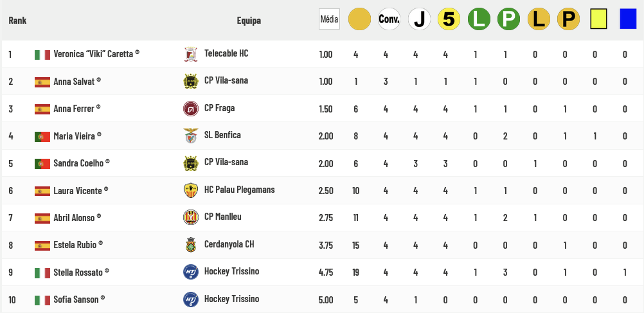The width and height of the screenshot is (644, 313).
Task: Click the Hockey Trissino logo beside Stella Rossato
Action: 191,272
